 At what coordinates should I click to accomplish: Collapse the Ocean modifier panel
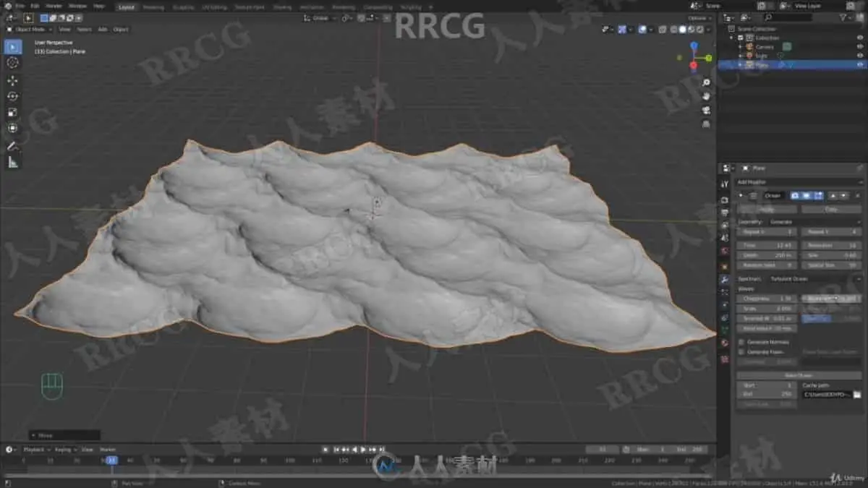(741, 195)
